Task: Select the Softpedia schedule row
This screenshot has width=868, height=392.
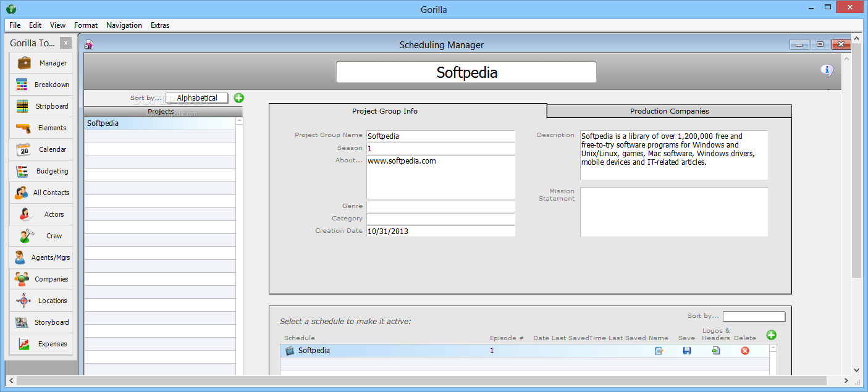Action: click(x=526, y=351)
